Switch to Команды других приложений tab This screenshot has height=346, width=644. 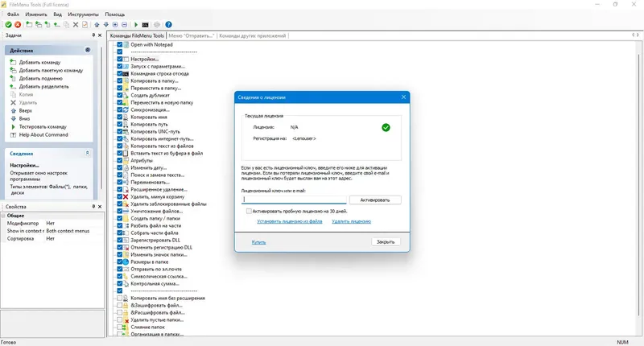(x=253, y=35)
